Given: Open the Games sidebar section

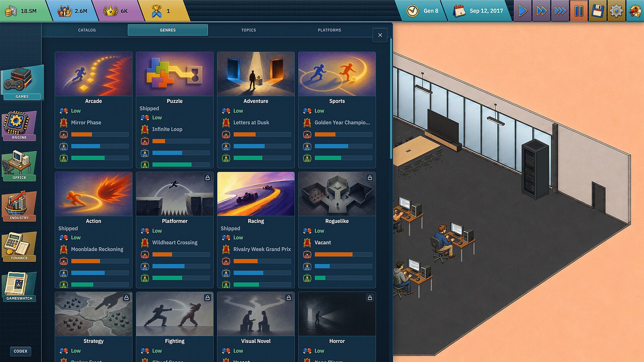Looking at the screenshot, I should (22, 83).
